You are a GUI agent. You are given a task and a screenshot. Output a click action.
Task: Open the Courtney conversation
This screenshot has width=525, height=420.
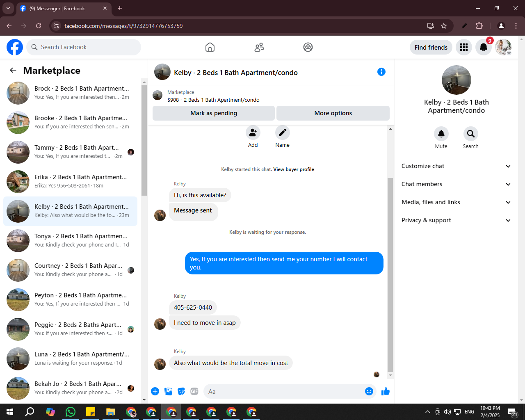(x=70, y=270)
